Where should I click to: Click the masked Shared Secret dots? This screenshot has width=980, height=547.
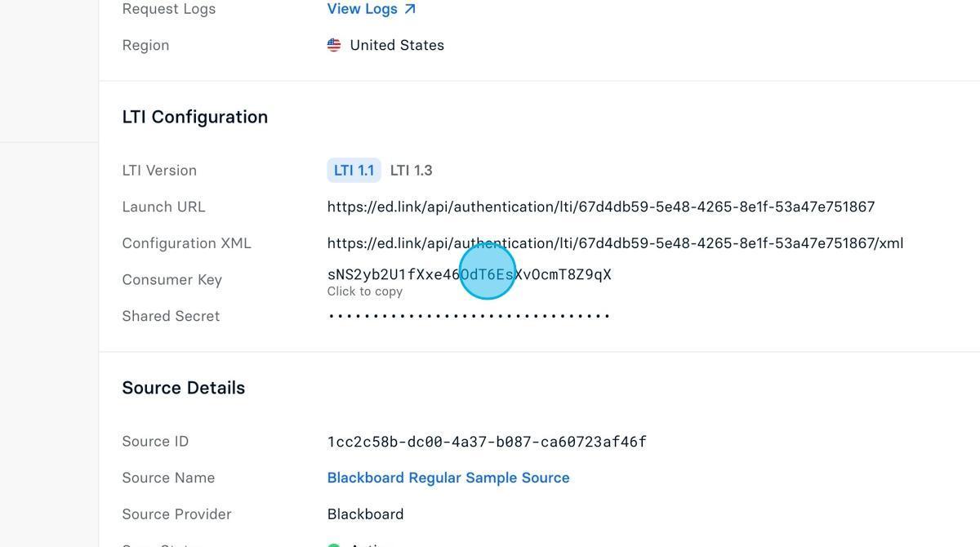[469, 316]
